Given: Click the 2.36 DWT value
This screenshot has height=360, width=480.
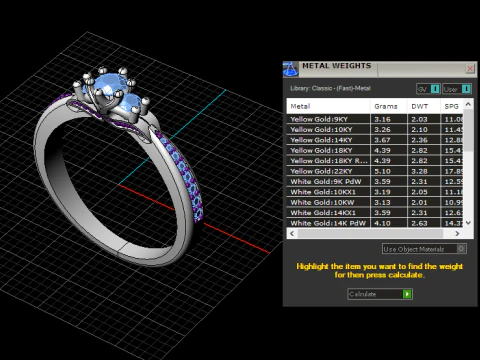Looking at the screenshot, I should click(x=419, y=140).
